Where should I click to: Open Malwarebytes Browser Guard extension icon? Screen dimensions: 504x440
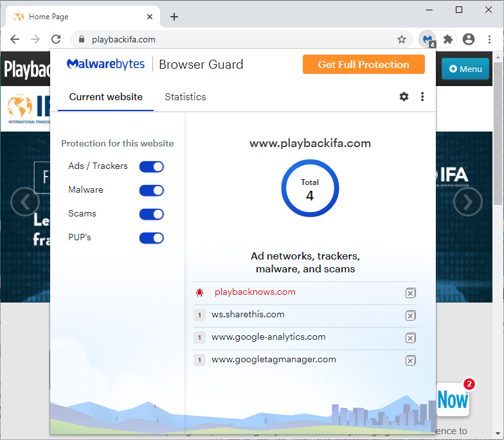428,40
